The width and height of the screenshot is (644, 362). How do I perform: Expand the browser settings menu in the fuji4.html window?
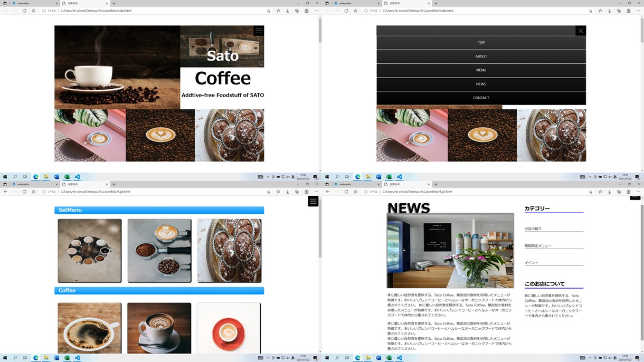pyautogui.click(x=316, y=192)
